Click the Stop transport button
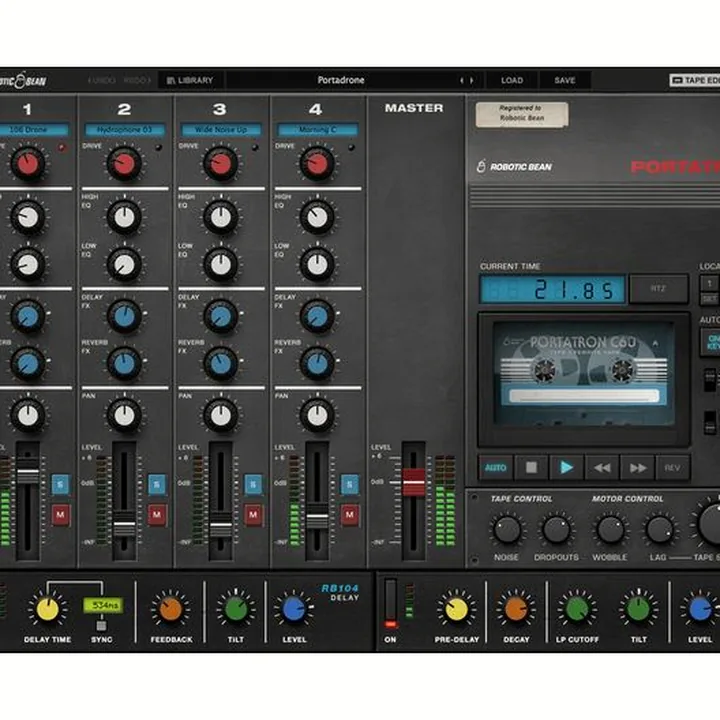This screenshot has width=720, height=720. click(531, 467)
